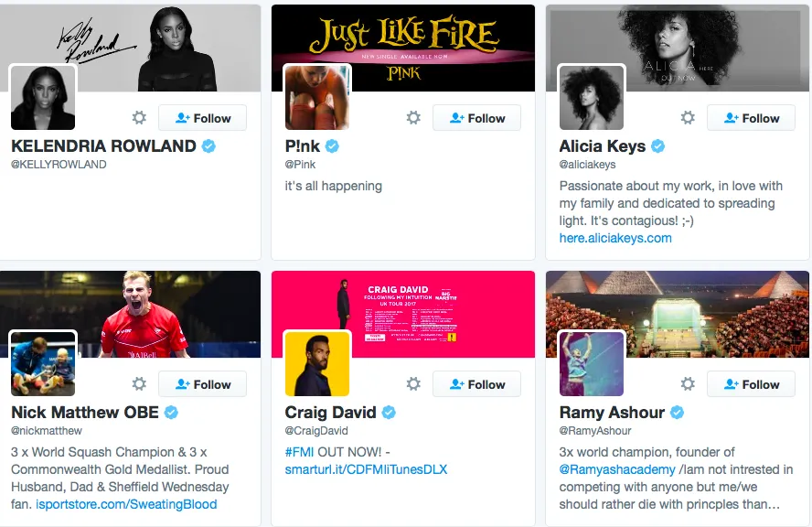The width and height of the screenshot is (812, 527).
Task: Follow P!nk account
Action: pos(477,118)
